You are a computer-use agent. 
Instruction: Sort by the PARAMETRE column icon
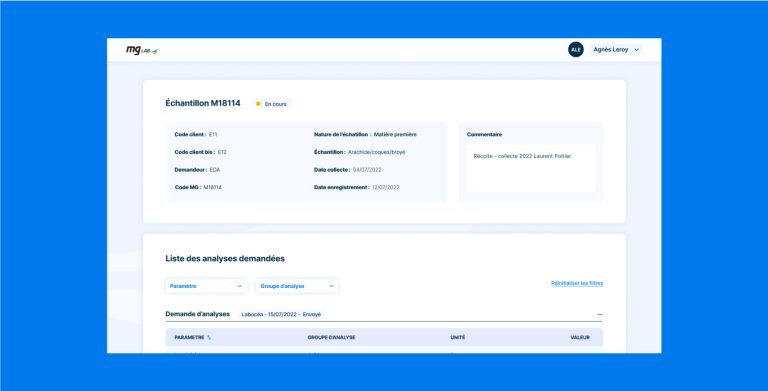209,338
